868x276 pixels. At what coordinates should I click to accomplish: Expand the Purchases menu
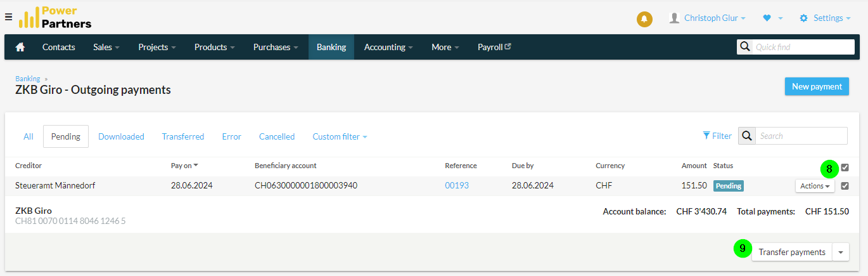pyautogui.click(x=275, y=47)
